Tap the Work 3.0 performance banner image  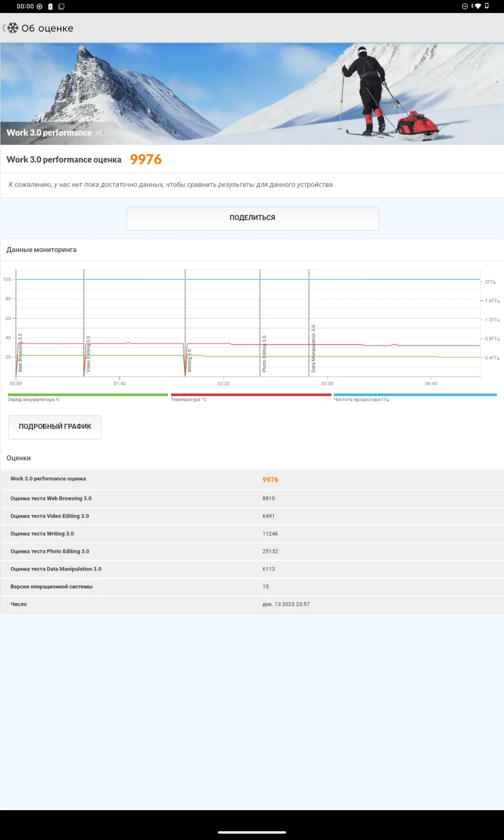pyautogui.click(x=252, y=94)
